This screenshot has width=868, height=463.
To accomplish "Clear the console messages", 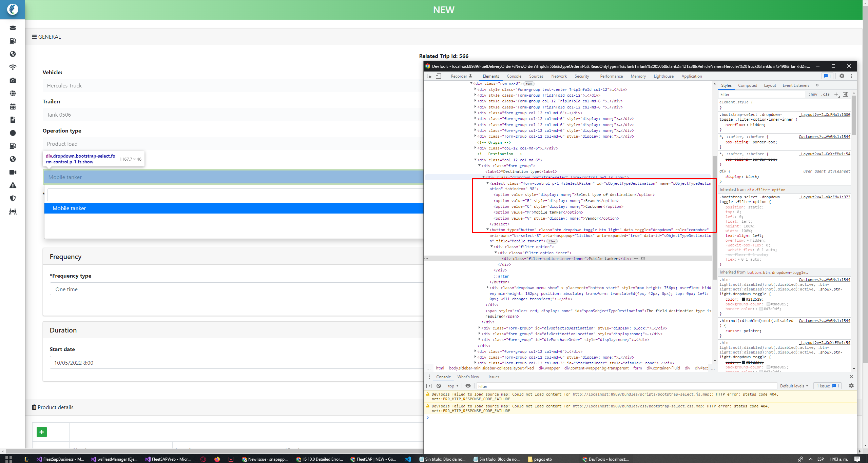I will [439, 386].
